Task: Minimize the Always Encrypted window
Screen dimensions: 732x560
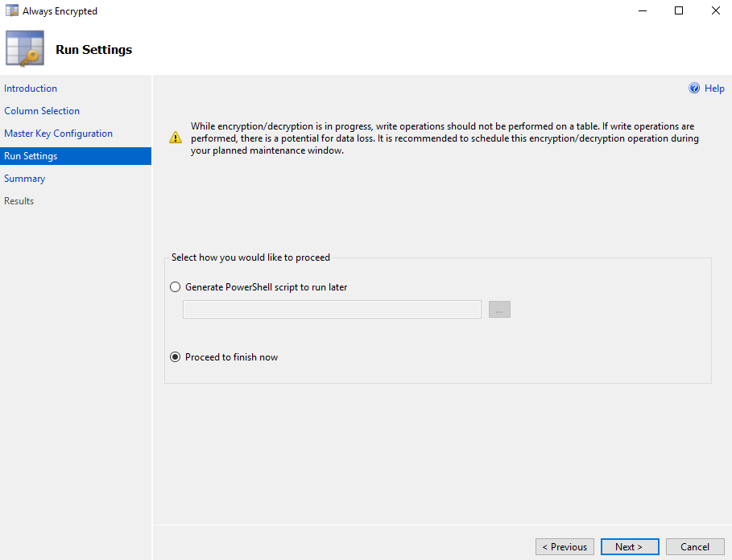Action: coord(643,10)
